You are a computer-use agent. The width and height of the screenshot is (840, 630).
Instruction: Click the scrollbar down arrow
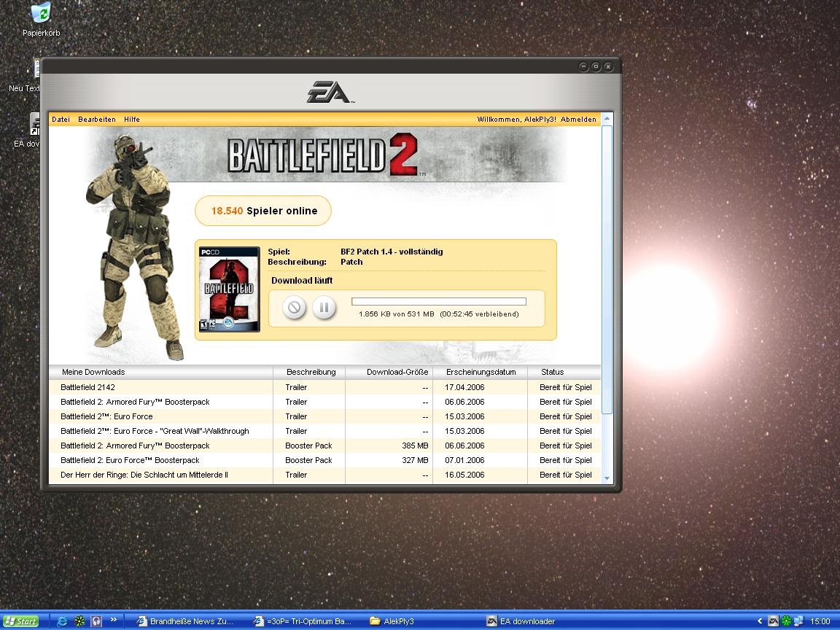(x=607, y=478)
